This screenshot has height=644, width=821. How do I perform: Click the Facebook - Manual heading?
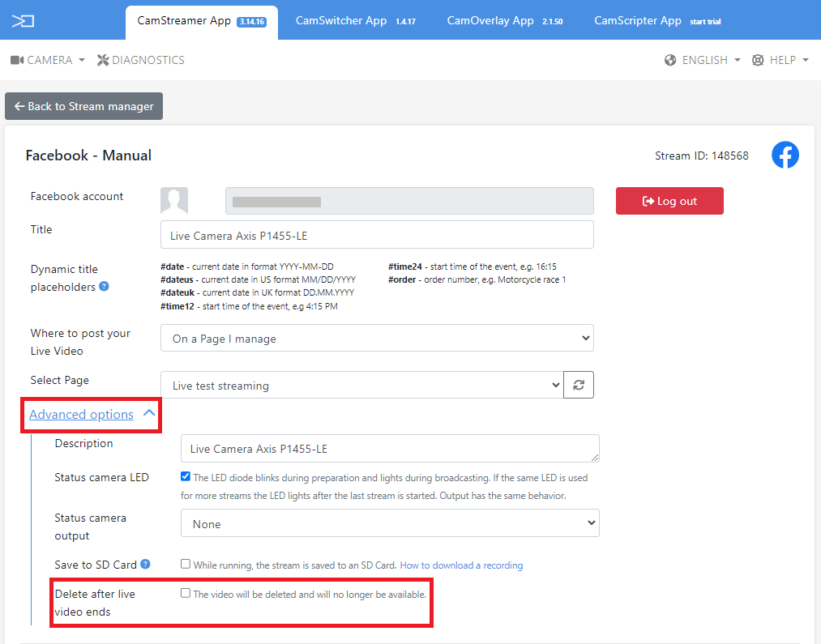88,156
